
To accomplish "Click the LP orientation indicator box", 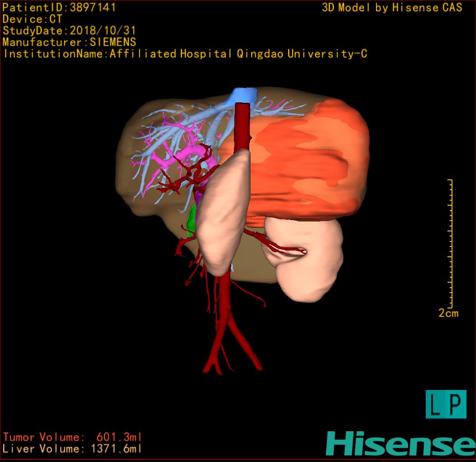I will pyautogui.click(x=446, y=404).
